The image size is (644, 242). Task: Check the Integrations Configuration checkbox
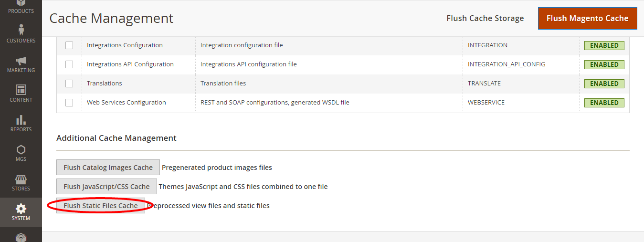click(x=69, y=45)
